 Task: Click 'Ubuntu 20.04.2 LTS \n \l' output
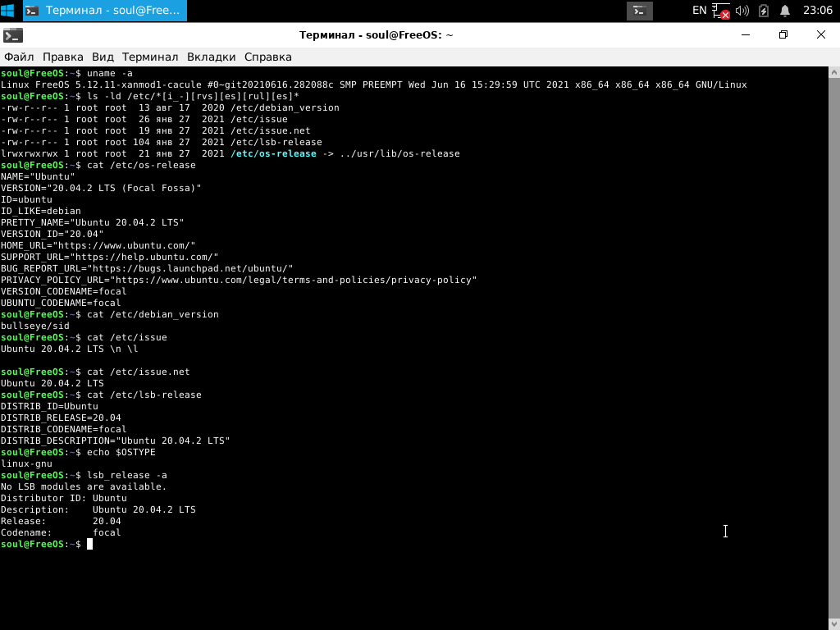[69, 349]
